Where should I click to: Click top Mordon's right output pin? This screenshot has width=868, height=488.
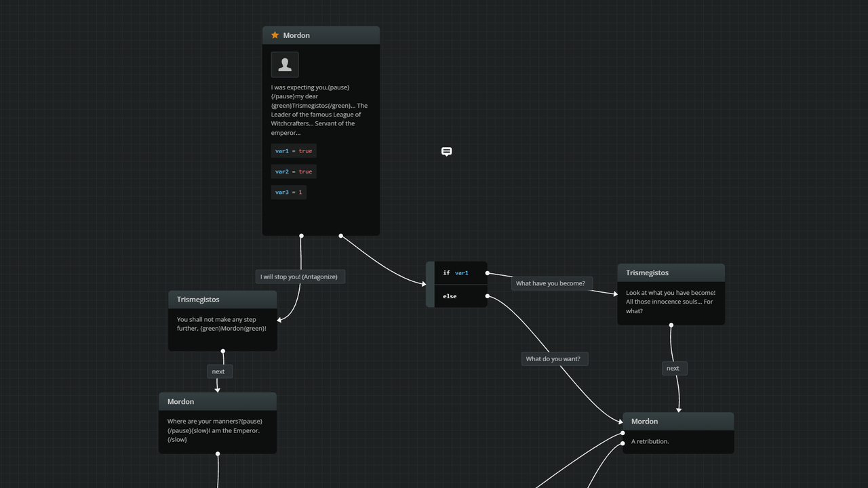click(340, 236)
